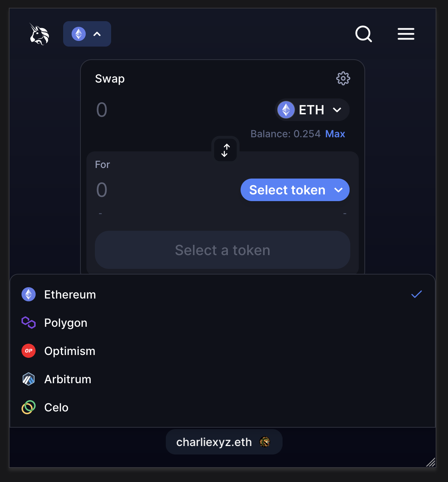Click the zero amount input field

[102, 110]
